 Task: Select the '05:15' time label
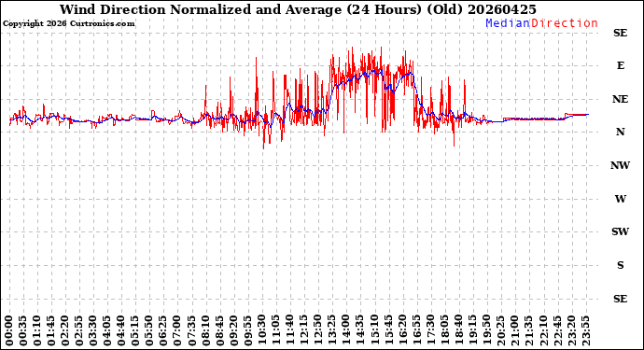point(135,330)
